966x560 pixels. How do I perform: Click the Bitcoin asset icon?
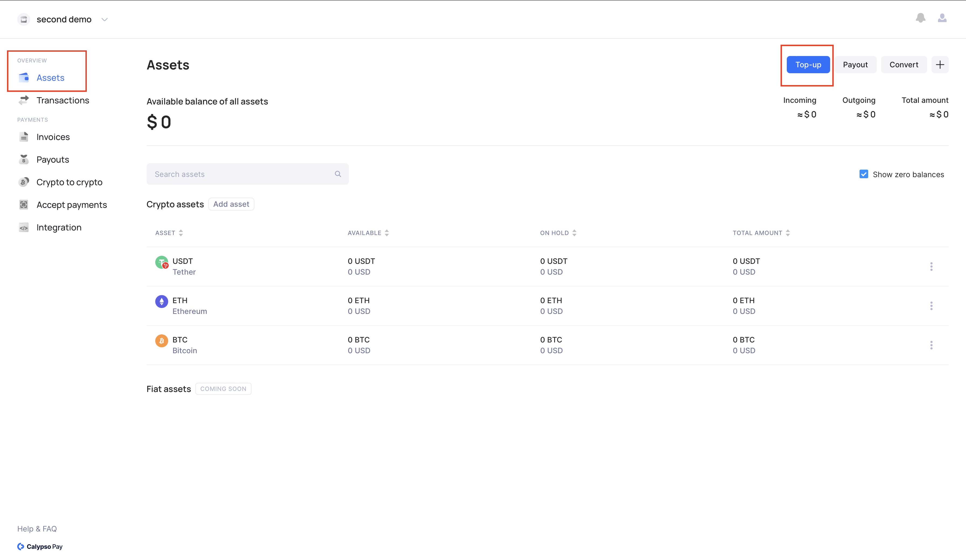(161, 341)
